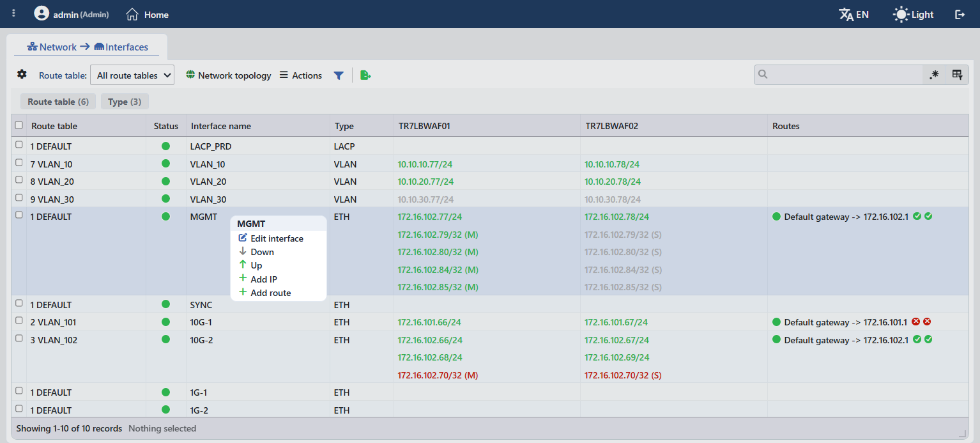Screen dimensions: 980x443
Task: Select the 8 VLAN_20 row checkbox
Action: click(x=19, y=180)
